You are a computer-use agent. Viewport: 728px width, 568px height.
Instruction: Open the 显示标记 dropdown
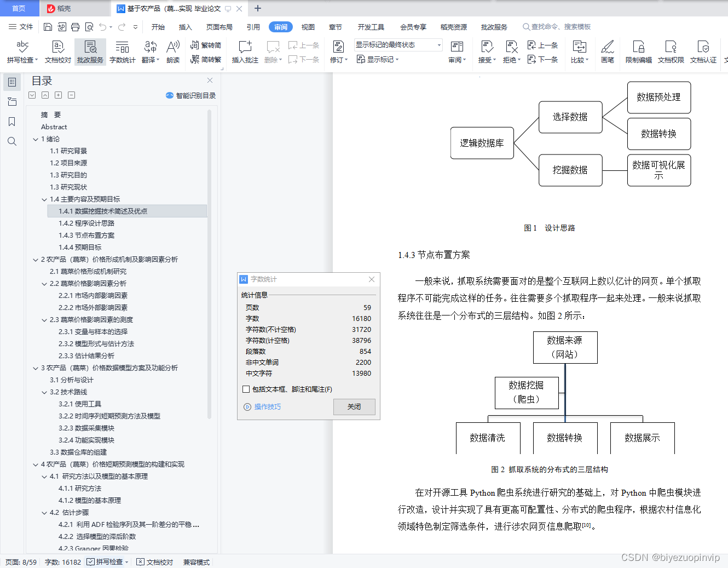pyautogui.click(x=378, y=59)
